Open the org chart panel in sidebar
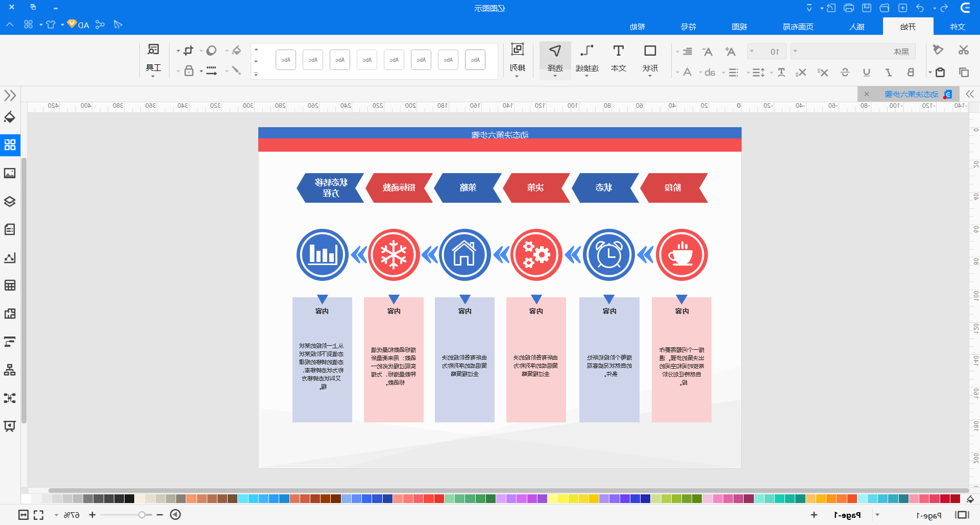980x525 pixels. 10,370
